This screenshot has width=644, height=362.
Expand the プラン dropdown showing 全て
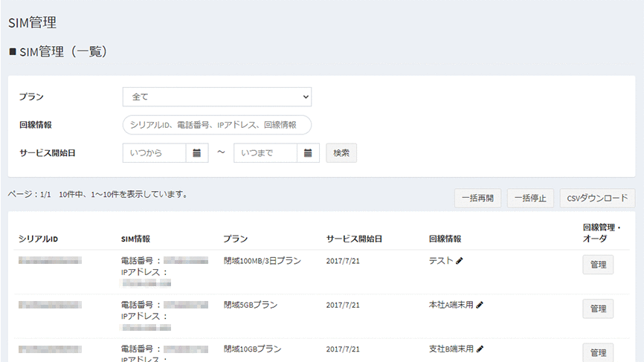[x=216, y=97]
